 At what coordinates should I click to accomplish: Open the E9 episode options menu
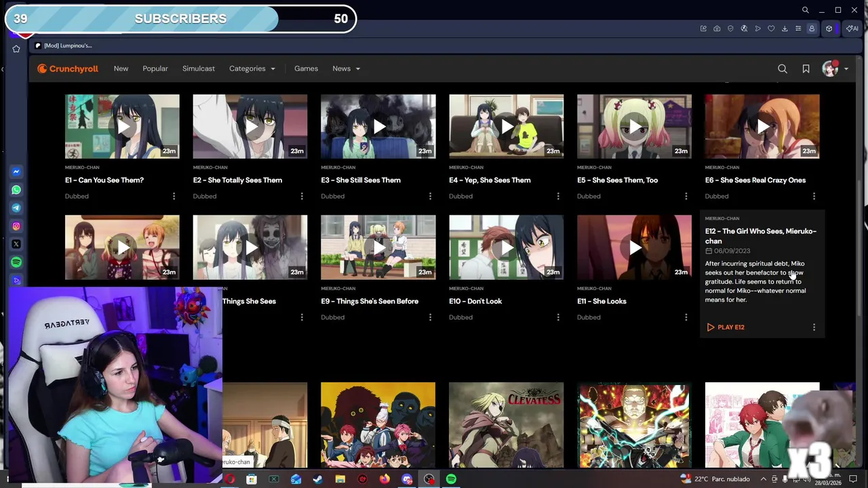(x=430, y=317)
